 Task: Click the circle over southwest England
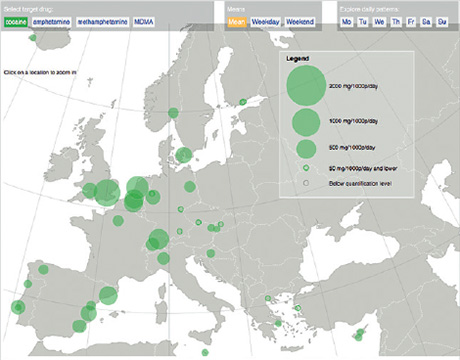click(x=90, y=190)
